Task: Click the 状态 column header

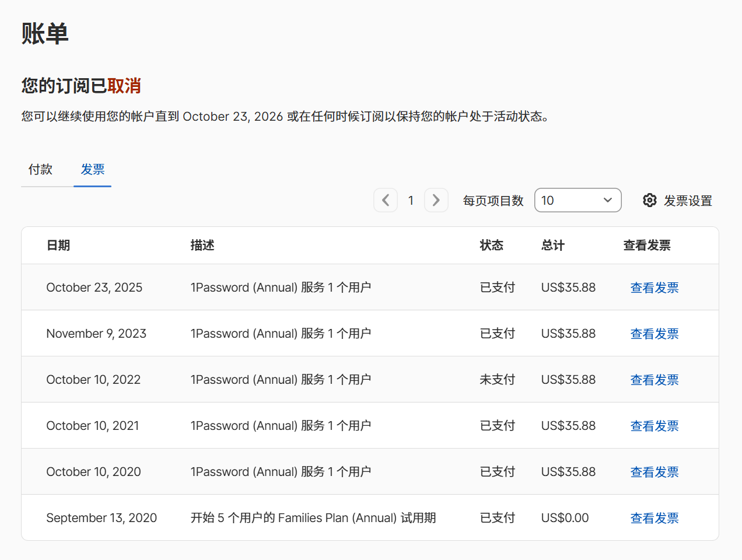Action: (x=491, y=245)
